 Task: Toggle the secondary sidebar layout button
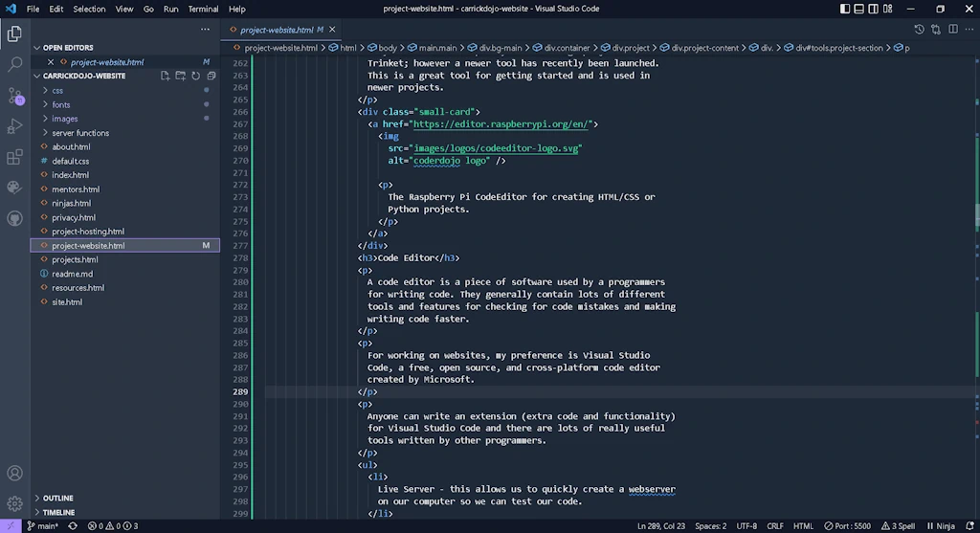coord(873,9)
